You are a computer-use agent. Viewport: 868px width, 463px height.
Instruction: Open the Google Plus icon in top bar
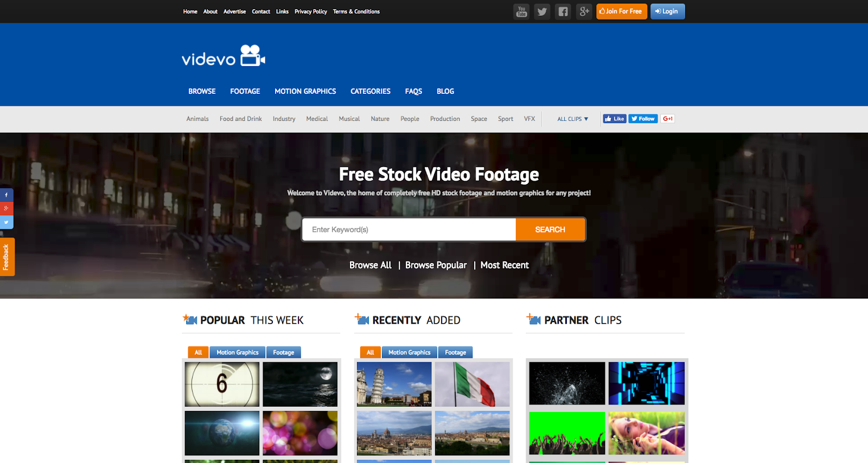(x=584, y=11)
